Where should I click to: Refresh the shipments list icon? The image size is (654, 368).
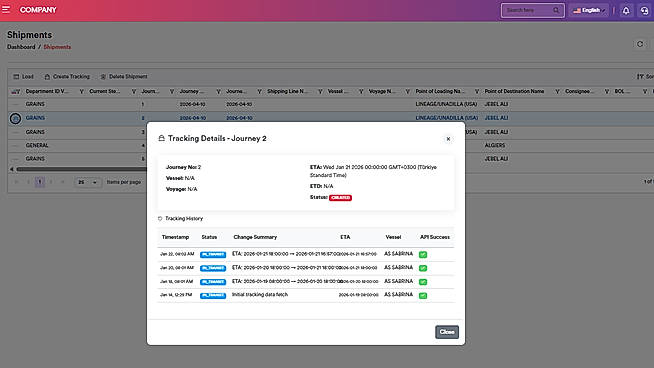pyautogui.click(x=640, y=44)
